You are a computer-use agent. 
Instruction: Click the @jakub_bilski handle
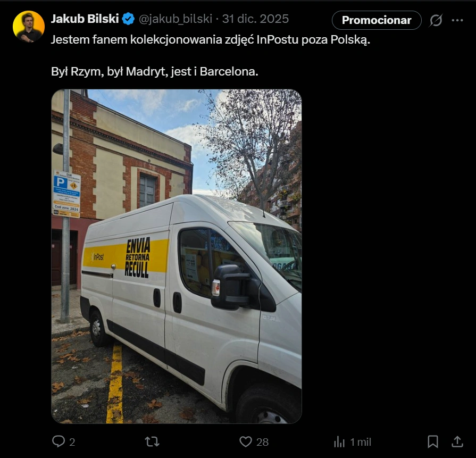tap(176, 20)
